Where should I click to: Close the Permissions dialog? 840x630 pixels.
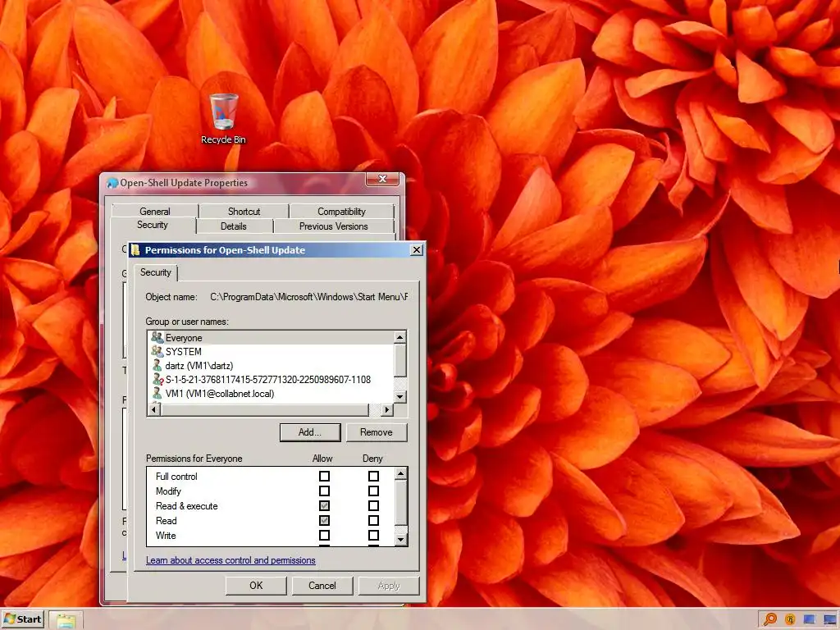(416, 249)
